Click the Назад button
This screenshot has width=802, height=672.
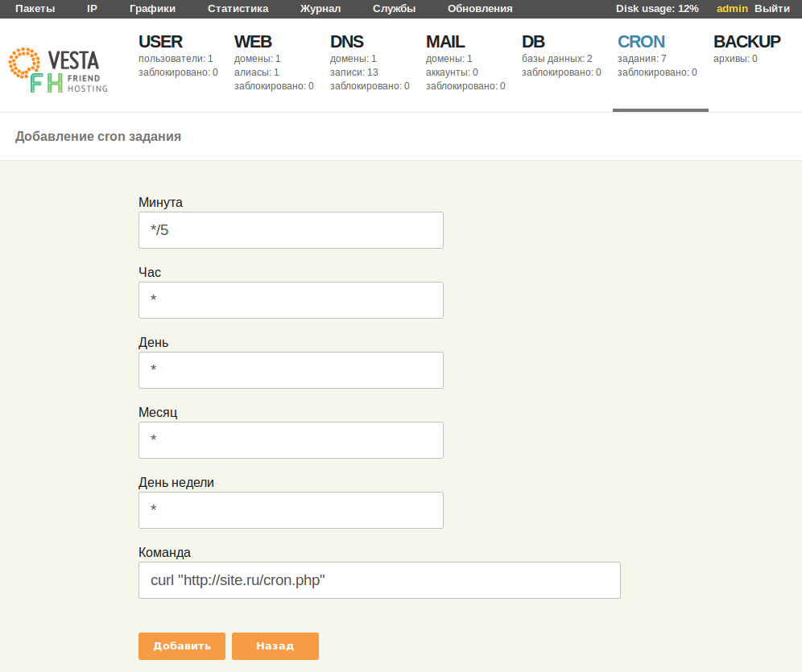tap(275, 646)
